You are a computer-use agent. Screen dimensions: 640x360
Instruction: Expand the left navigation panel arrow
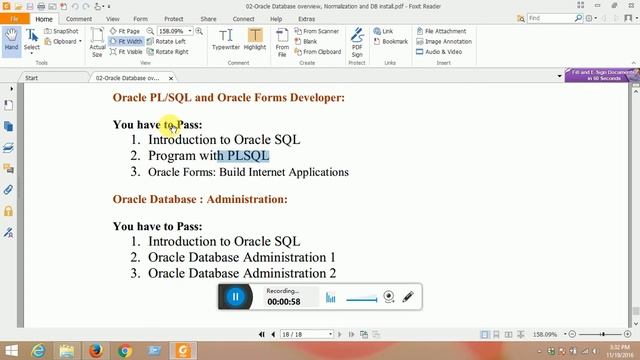pos(11,89)
